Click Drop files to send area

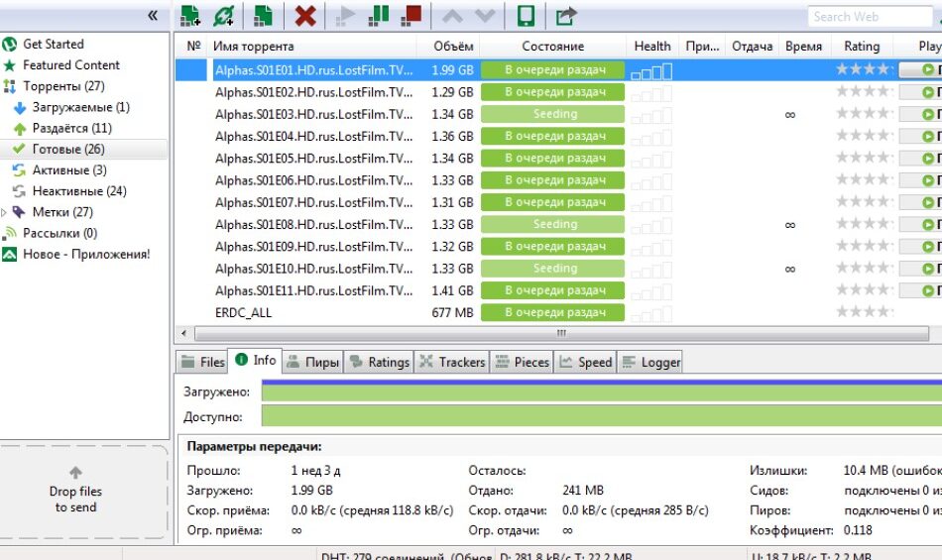click(x=76, y=493)
